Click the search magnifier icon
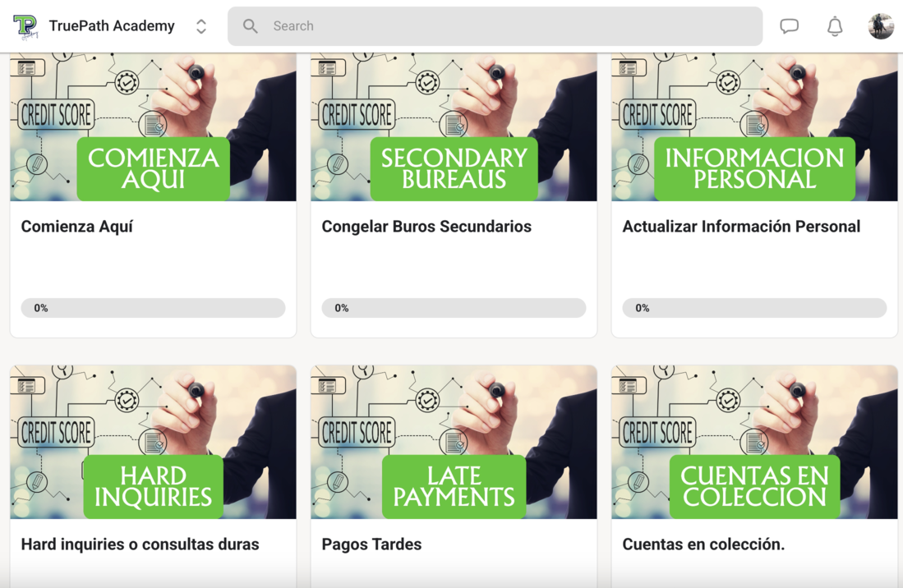The height and width of the screenshot is (588, 903). (251, 26)
